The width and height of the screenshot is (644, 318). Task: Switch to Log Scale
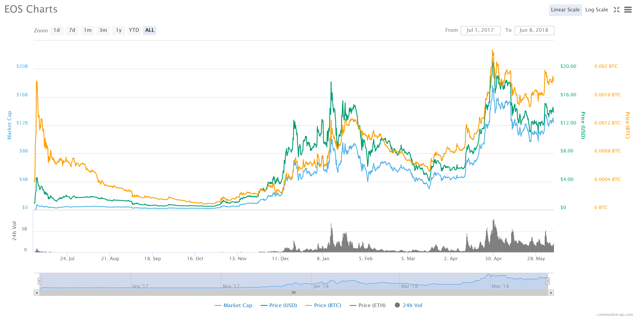597,10
